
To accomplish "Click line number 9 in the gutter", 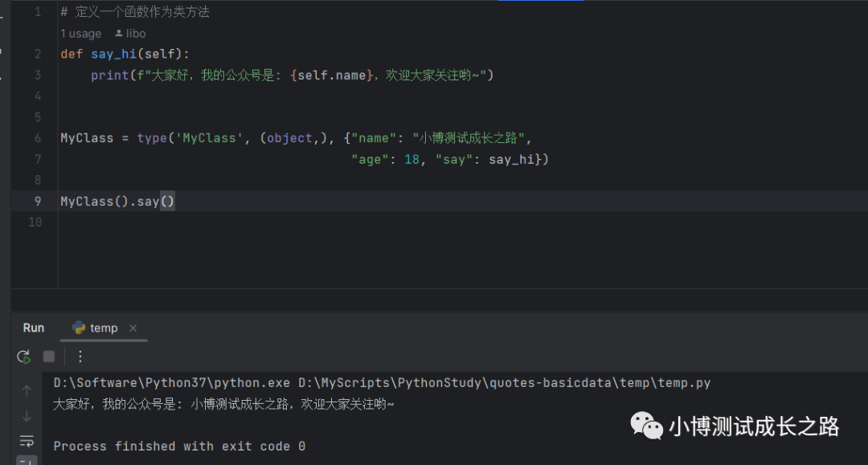I will click(37, 201).
